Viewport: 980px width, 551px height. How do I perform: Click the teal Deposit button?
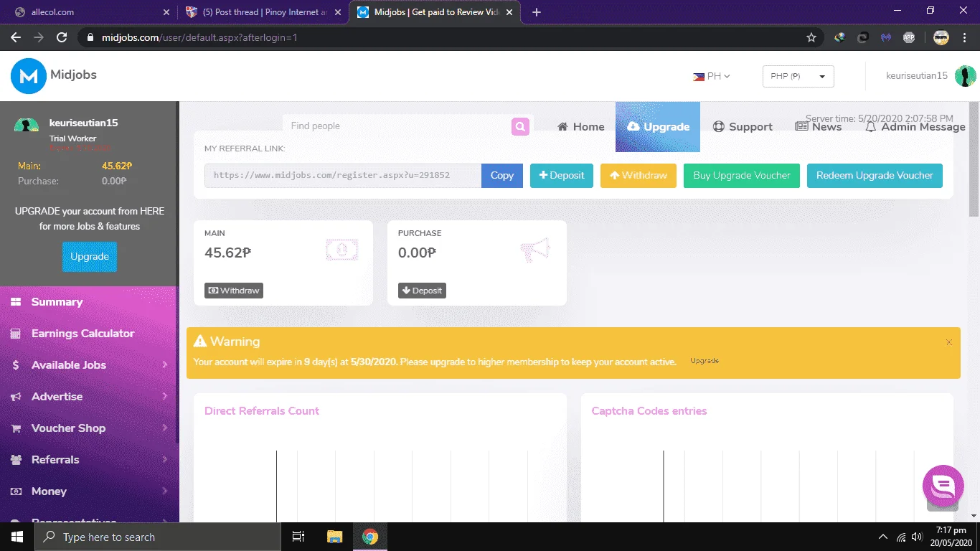(562, 176)
